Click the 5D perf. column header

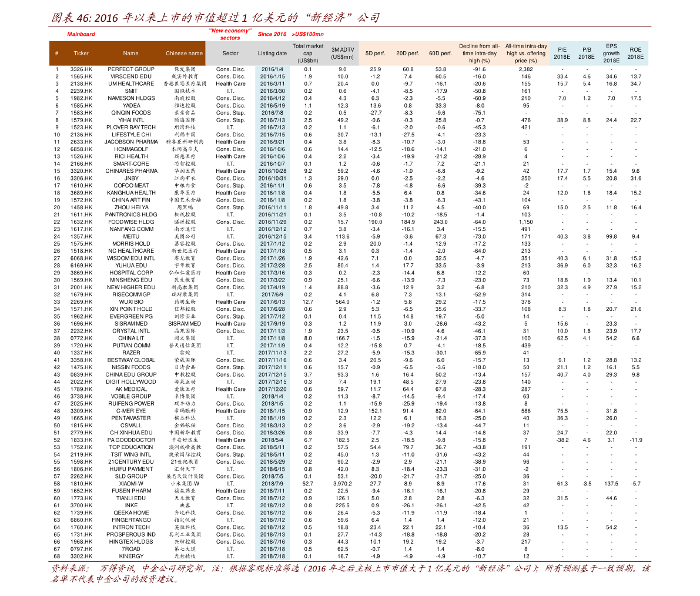pos(375,53)
